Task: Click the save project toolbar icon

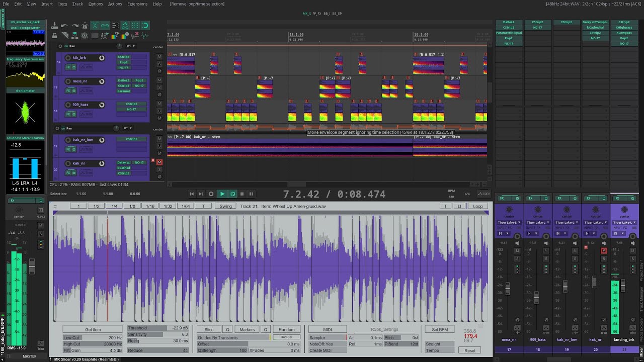Action: click(54, 25)
